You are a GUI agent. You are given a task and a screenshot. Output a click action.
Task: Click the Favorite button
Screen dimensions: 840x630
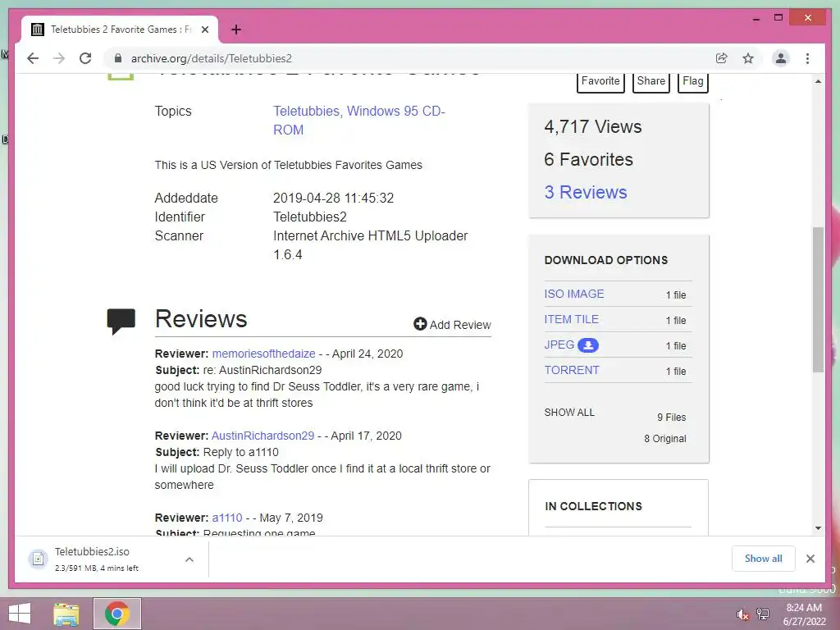click(600, 81)
